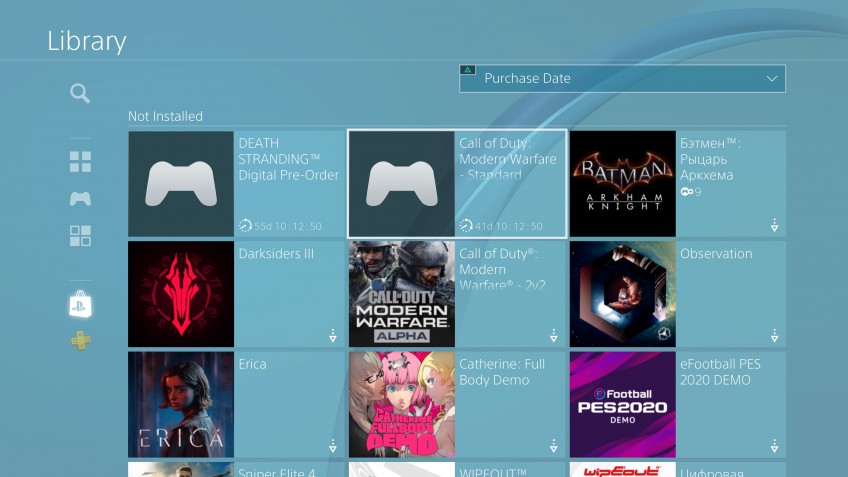
Task: Click the add-on count icon on Batman tile
Action: click(x=687, y=191)
